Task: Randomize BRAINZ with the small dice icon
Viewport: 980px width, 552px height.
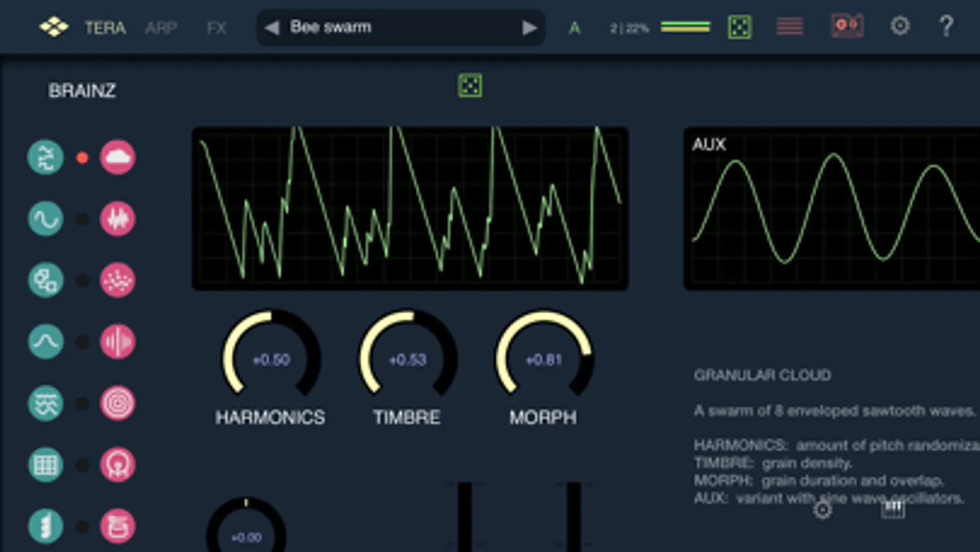Action: [x=470, y=85]
